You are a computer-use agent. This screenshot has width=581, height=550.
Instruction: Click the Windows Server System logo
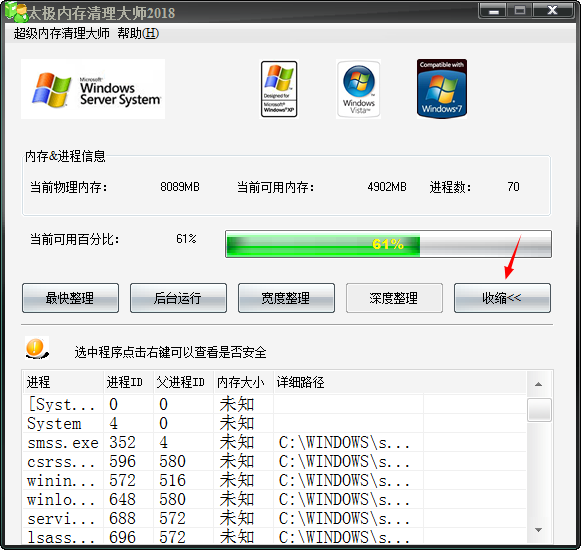coord(93,89)
